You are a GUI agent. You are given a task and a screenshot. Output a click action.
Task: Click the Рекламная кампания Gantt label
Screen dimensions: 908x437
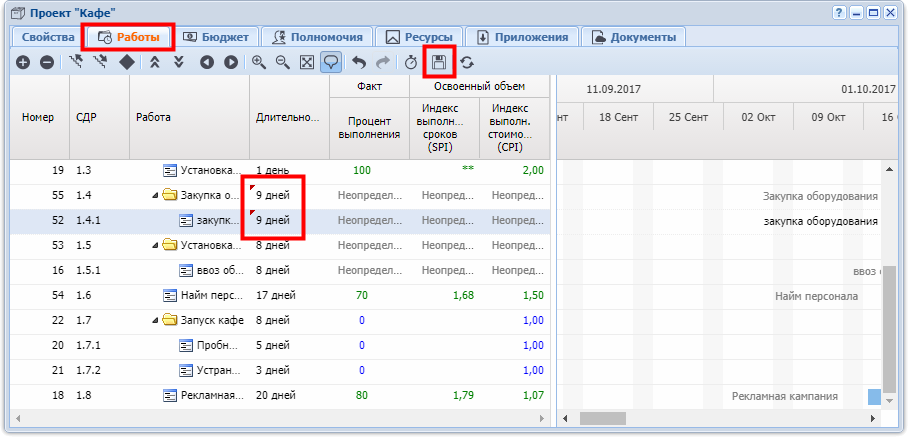click(x=785, y=396)
